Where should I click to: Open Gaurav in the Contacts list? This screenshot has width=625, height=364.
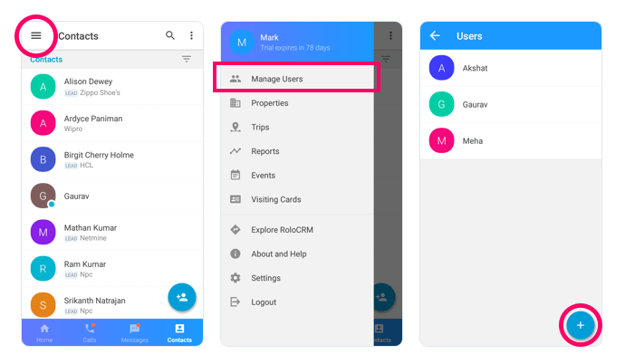(x=112, y=196)
